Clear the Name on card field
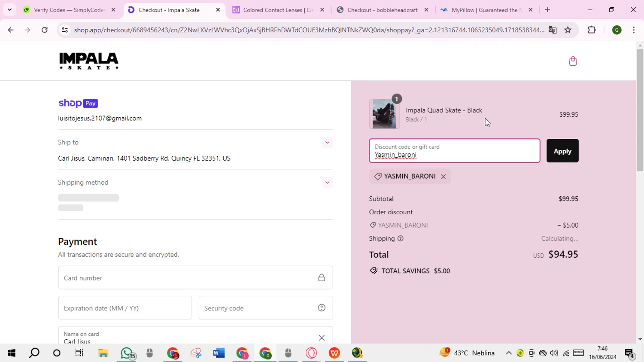Viewport: 644px width, 362px height. 322,338
